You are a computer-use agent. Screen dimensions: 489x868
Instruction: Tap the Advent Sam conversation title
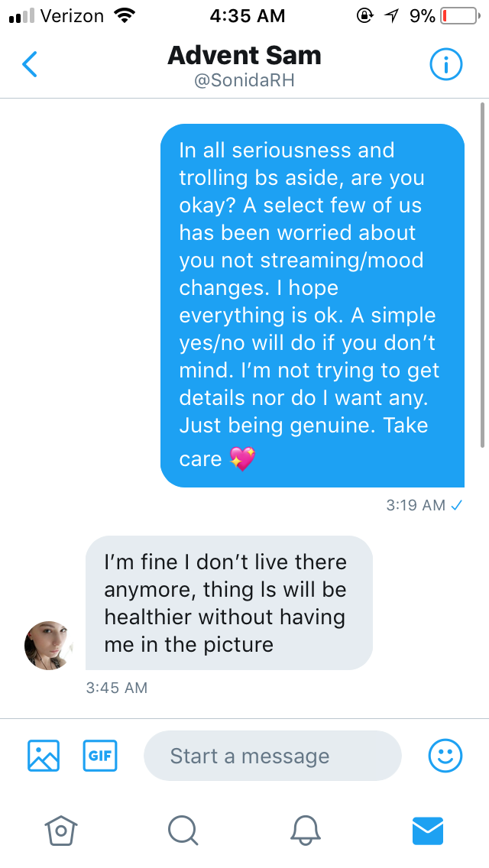244,55
